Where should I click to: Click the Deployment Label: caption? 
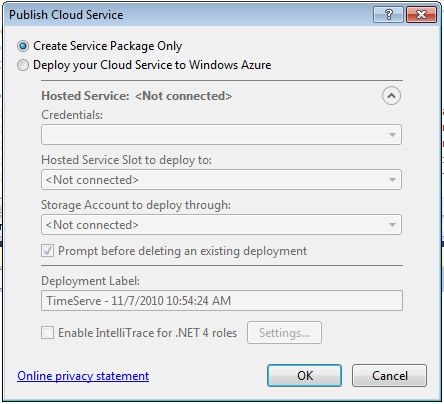pos(91,281)
